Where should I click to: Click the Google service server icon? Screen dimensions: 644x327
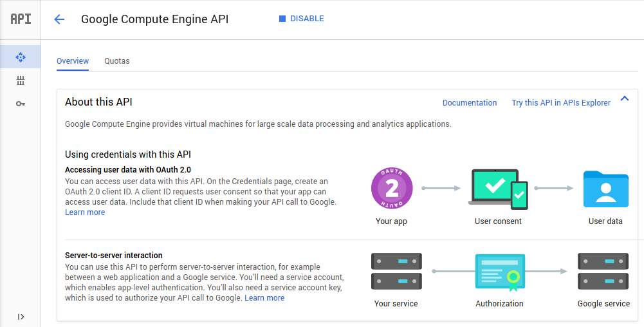(x=603, y=271)
